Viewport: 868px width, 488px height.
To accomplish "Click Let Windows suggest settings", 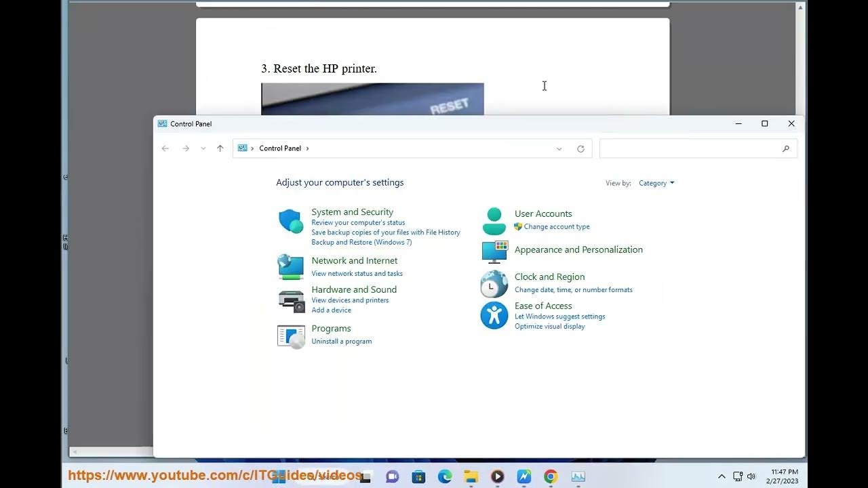I will point(559,317).
